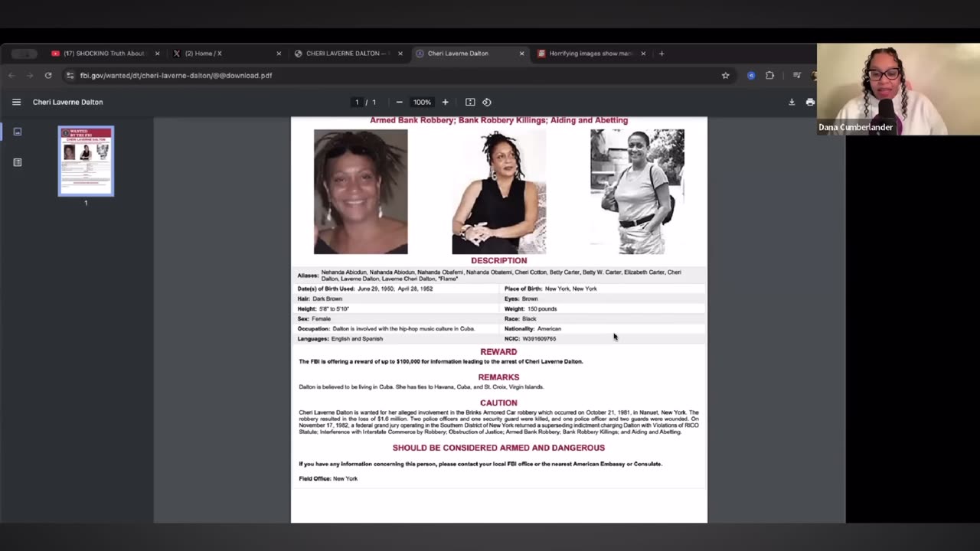Select the page 1 thumbnail in sidebar
Screen dimensions: 980x551
[86, 161]
